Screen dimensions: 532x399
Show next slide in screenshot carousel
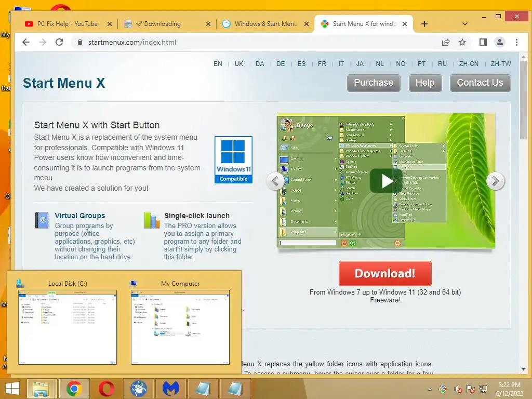pyautogui.click(x=495, y=181)
